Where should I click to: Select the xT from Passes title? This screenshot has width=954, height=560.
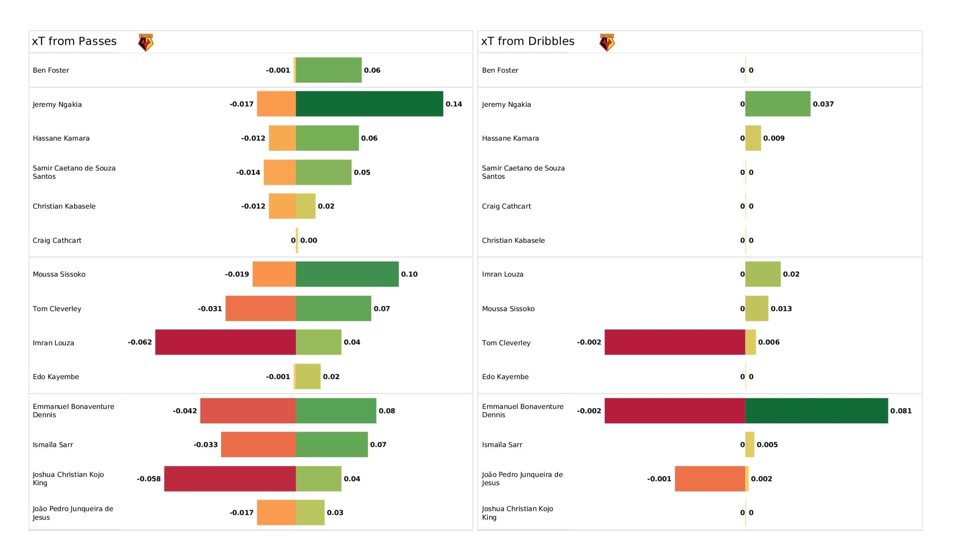[x=74, y=41]
